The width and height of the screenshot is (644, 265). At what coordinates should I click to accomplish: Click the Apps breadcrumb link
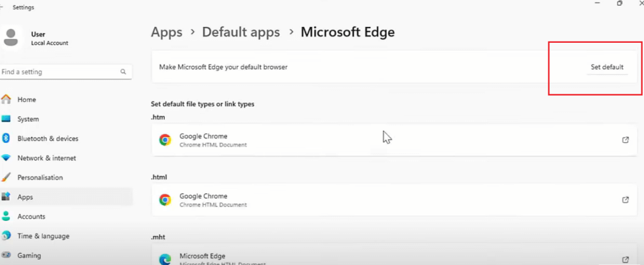click(x=167, y=33)
